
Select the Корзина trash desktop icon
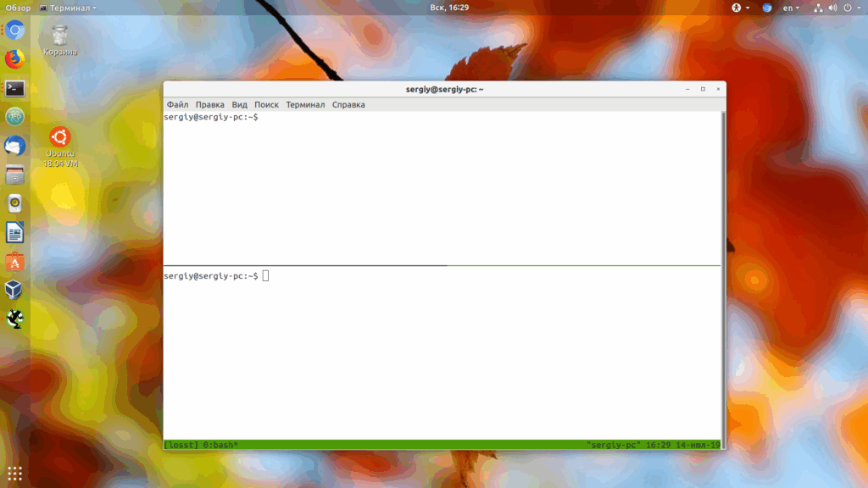pyautogui.click(x=60, y=41)
